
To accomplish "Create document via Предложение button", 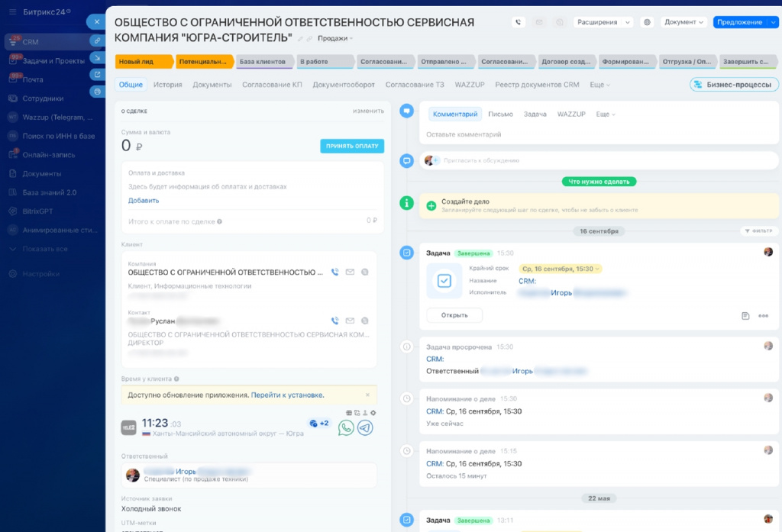I will pos(740,22).
